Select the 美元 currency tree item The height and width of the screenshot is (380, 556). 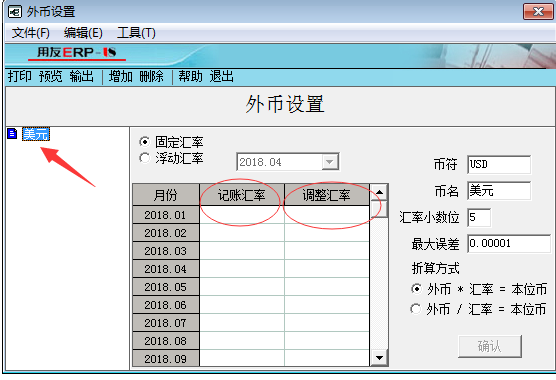pos(36,134)
